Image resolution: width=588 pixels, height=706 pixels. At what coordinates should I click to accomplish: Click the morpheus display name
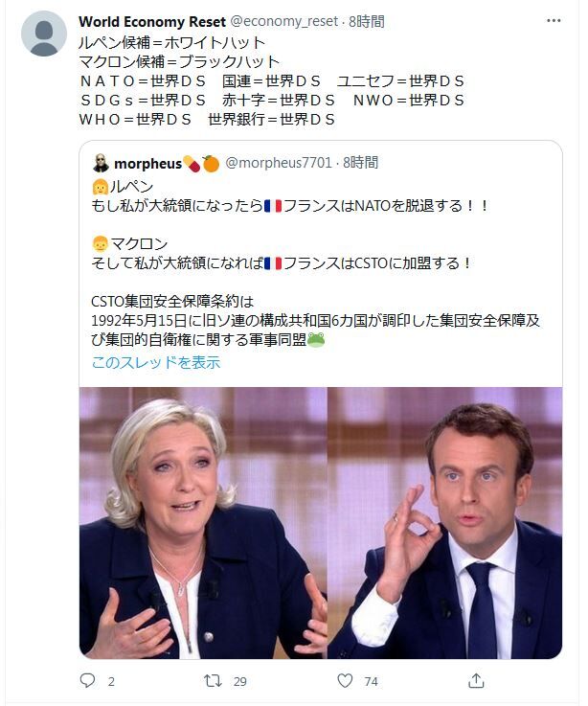(147, 164)
